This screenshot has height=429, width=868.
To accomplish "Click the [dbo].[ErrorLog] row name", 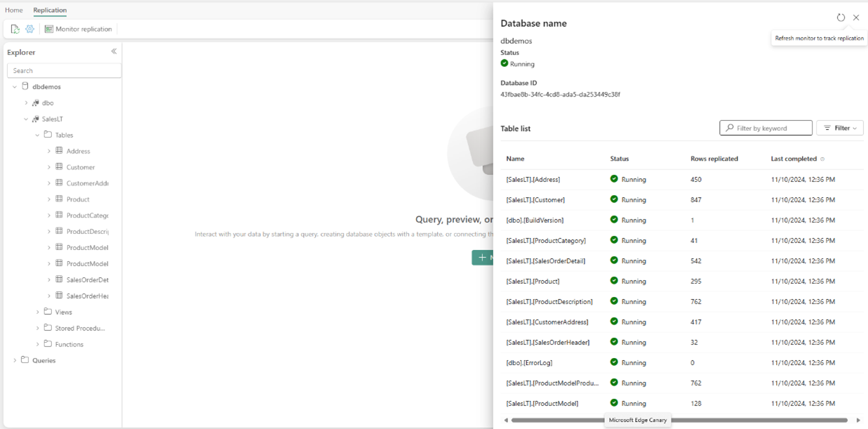I will 529,363.
